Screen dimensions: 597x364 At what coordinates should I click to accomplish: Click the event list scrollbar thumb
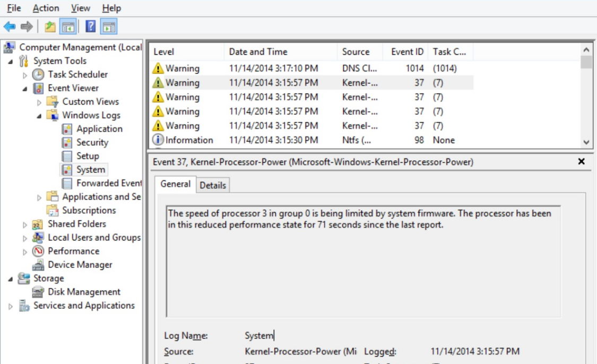[586, 62]
